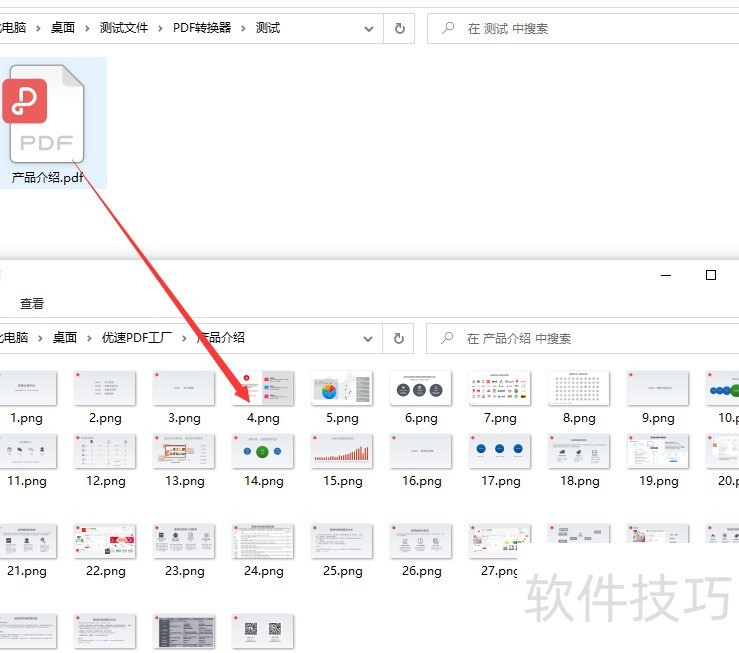Go to 桌面 in the 产品介绍 window path
The image size is (739, 653).
tap(65, 337)
